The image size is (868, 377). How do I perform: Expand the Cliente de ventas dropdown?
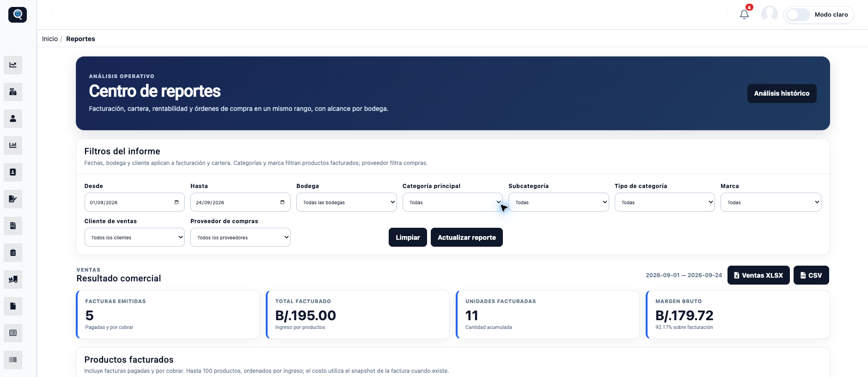[x=134, y=237]
